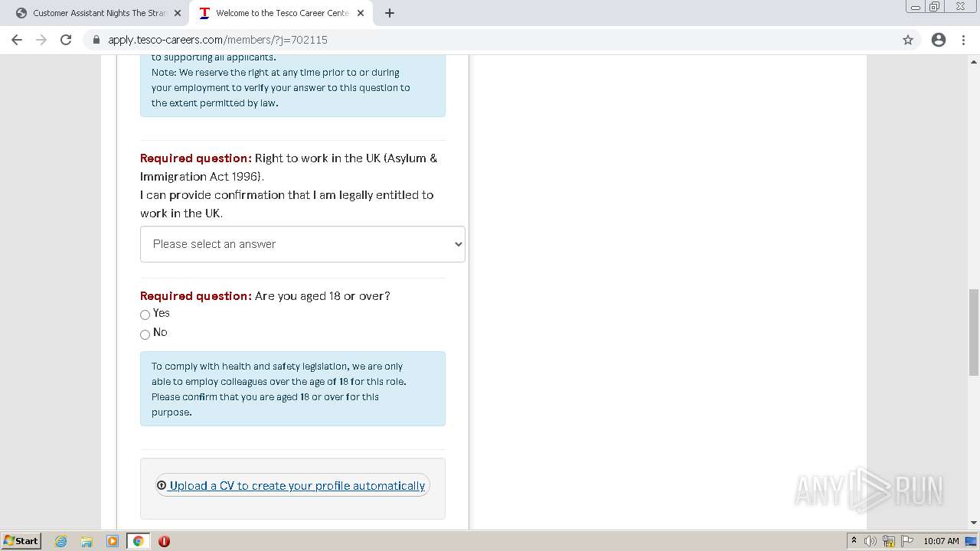Go back to previous page
This screenshot has height=551, width=980.
pos(17,40)
